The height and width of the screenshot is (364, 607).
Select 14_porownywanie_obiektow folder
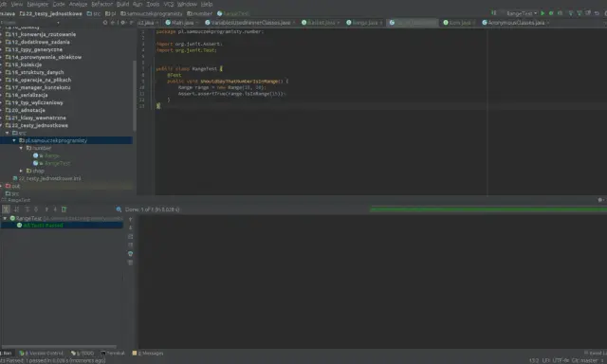coord(44,57)
